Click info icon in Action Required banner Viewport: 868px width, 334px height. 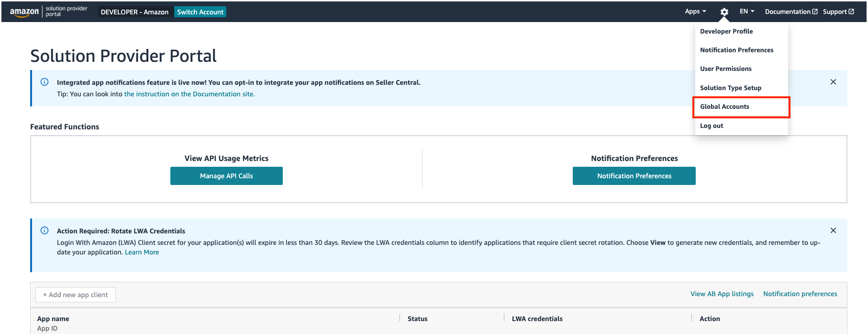(x=45, y=230)
